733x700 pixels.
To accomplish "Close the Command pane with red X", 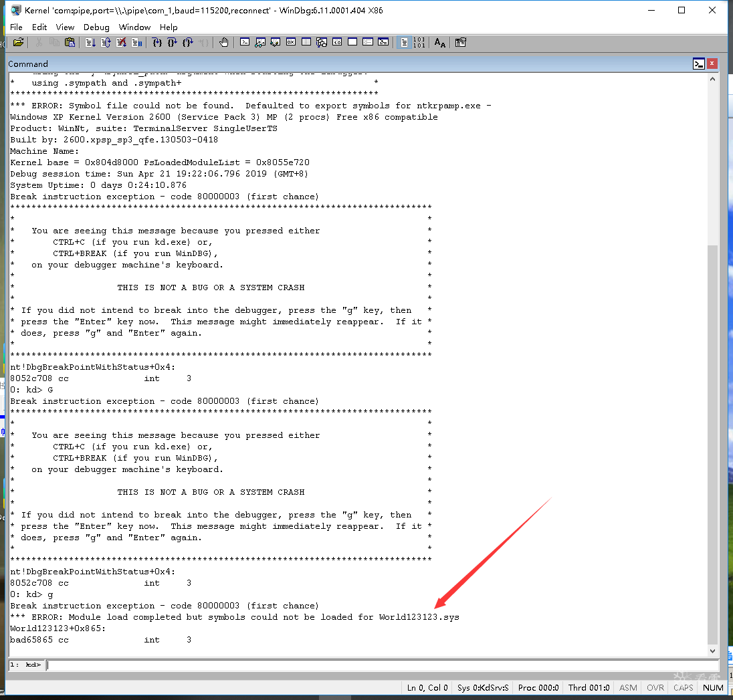I will [712, 64].
